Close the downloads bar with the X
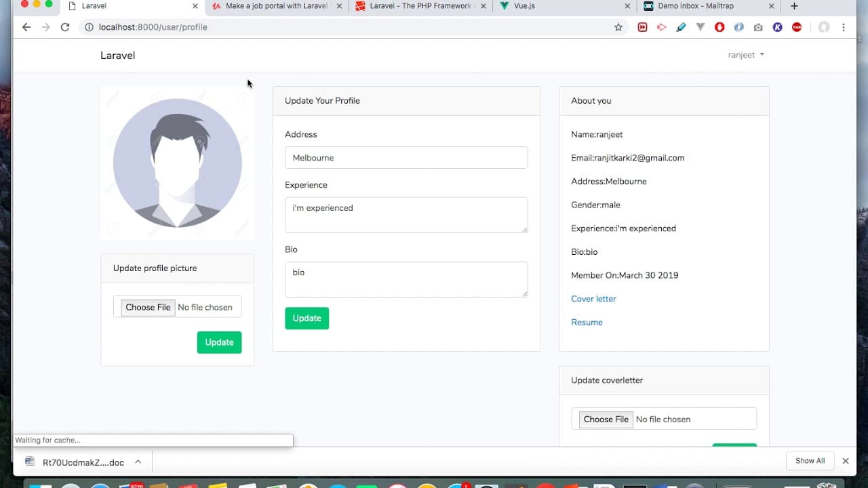Viewport: 868px width, 488px height. 846,461
